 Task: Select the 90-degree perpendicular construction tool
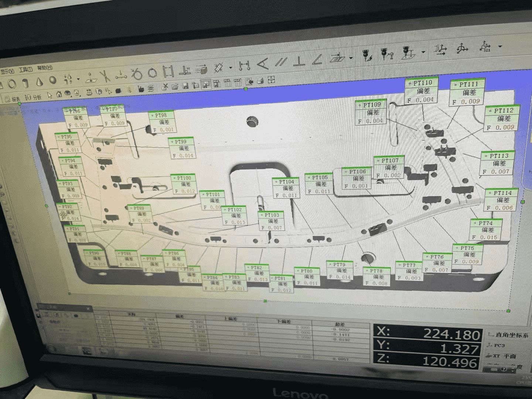(x=185, y=70)
